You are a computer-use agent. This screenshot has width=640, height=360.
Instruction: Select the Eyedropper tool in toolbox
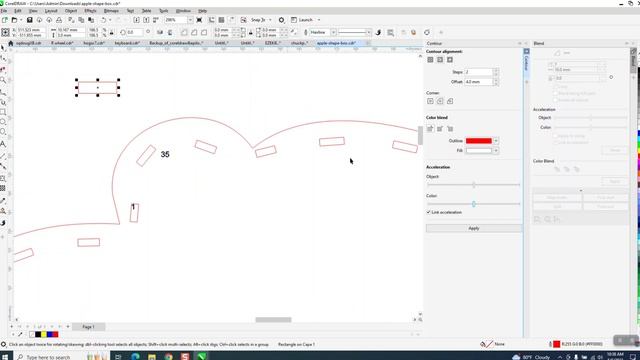click(x=3, y=201)
